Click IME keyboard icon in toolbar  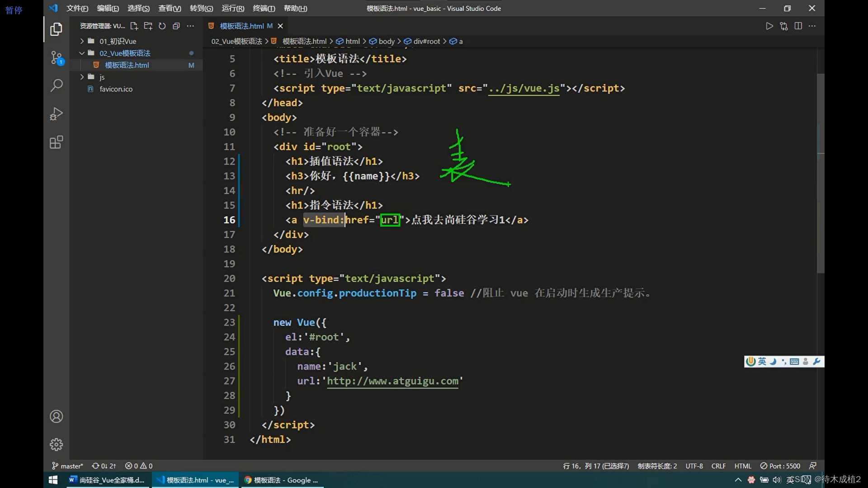tap(794, 361)
